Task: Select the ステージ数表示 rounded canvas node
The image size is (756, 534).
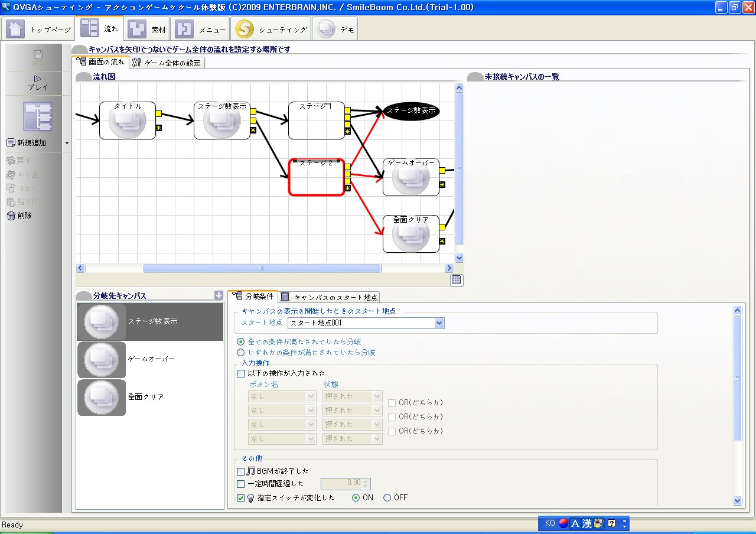Action: [222, 120]
